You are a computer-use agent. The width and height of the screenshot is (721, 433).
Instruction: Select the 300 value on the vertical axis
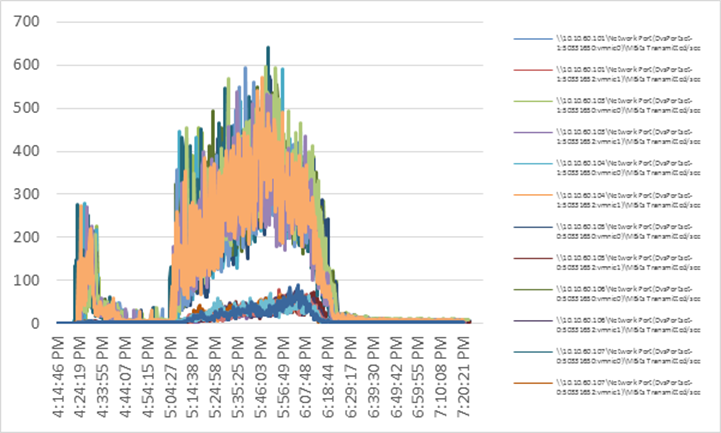click(x=26, y=194)
